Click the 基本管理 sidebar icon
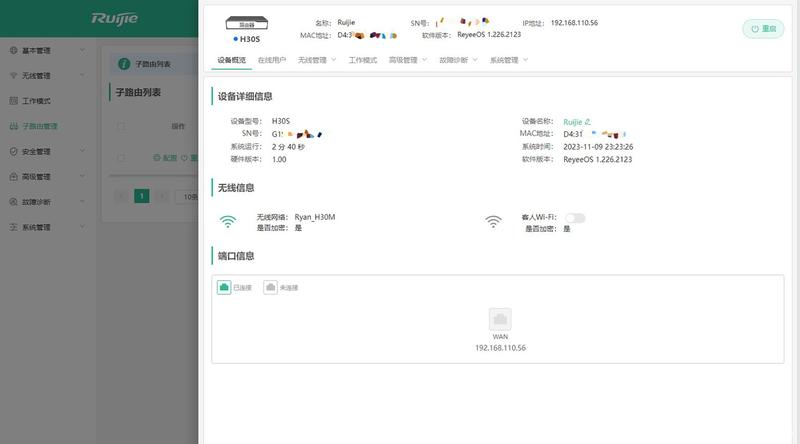Image resolution: width=800 pixels, height=444 pixels. coord(14,51)
